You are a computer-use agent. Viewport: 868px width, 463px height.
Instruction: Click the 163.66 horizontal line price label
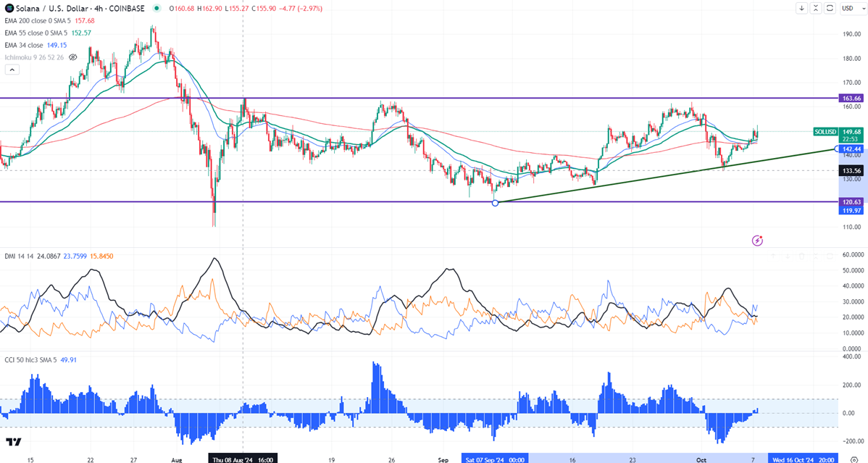pyautogui.click(x=851, y=98)
